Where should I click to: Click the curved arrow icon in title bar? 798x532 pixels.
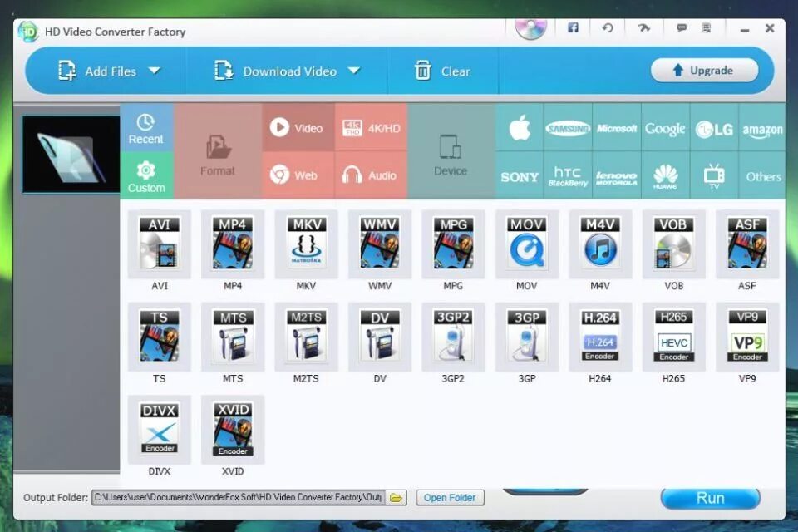pos(643,27)
